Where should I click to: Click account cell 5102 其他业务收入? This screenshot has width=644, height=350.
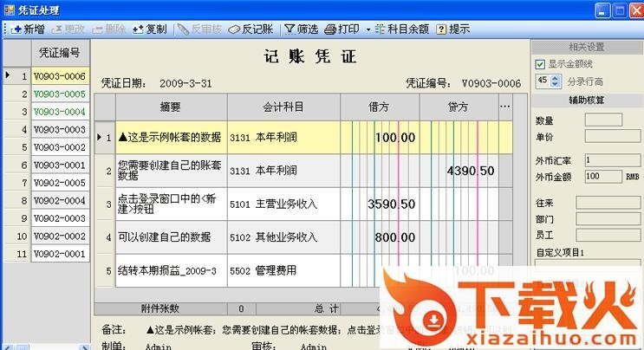[x=283, y=237]
